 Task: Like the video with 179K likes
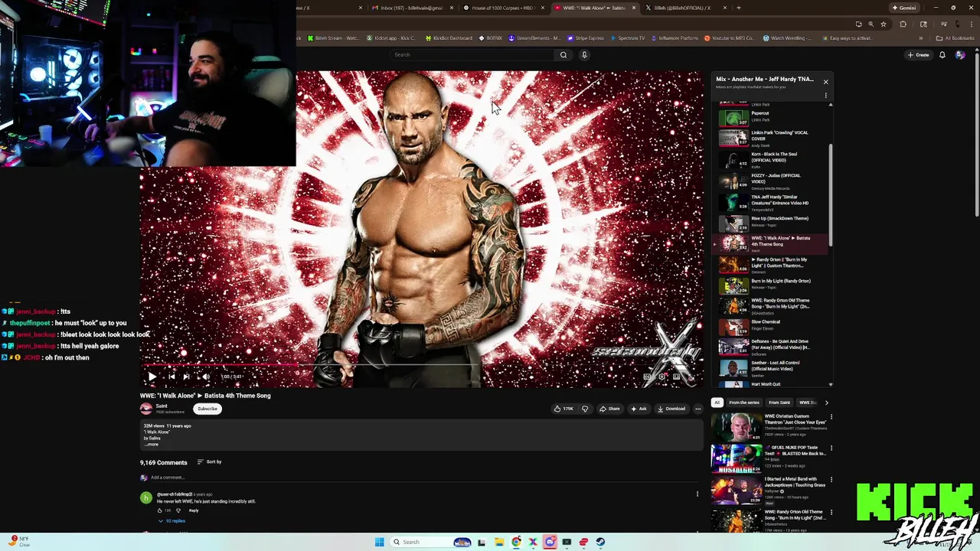(x=563, y=409)
